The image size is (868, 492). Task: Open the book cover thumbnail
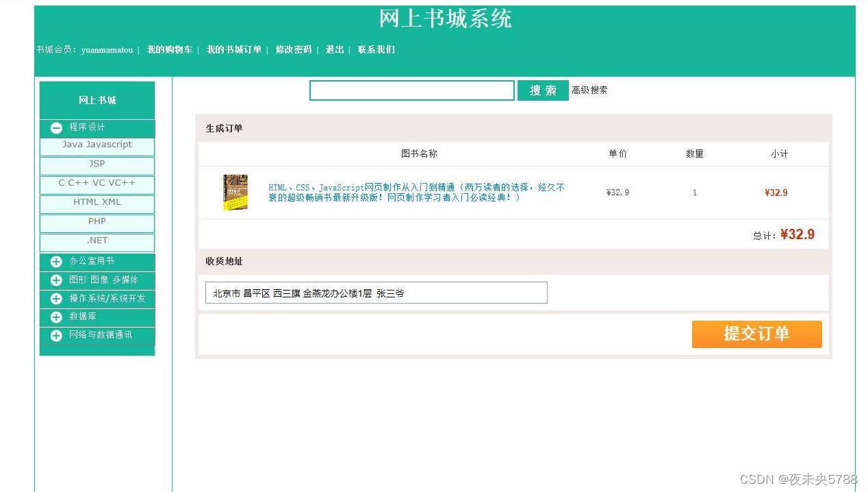[235, 193]
